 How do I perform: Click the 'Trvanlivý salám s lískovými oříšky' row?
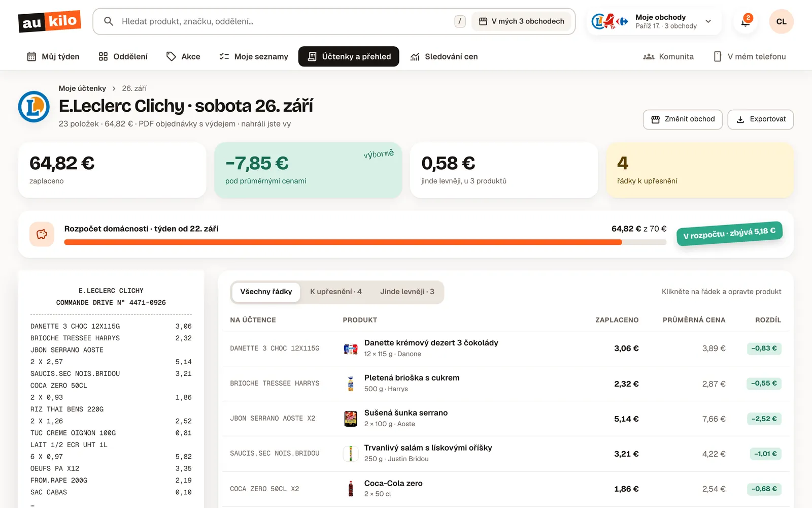(505, 454)
